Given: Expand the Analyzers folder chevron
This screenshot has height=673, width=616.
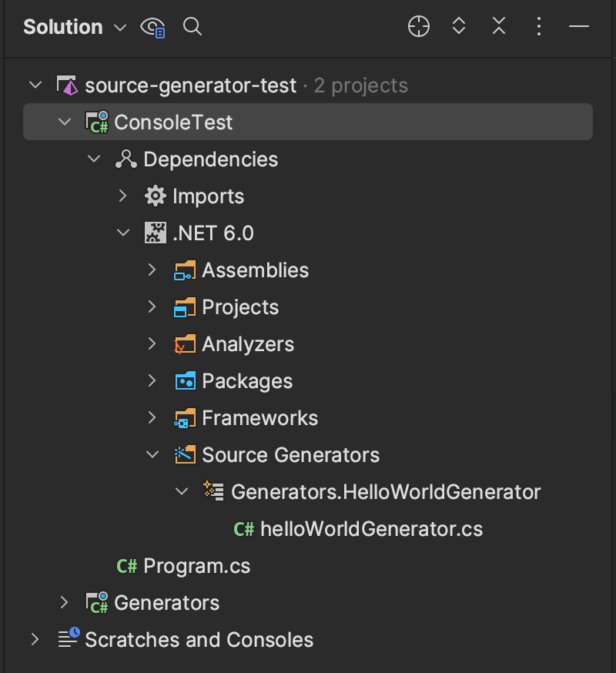Looking at the screenshot, I should click(x=152, y=343).
